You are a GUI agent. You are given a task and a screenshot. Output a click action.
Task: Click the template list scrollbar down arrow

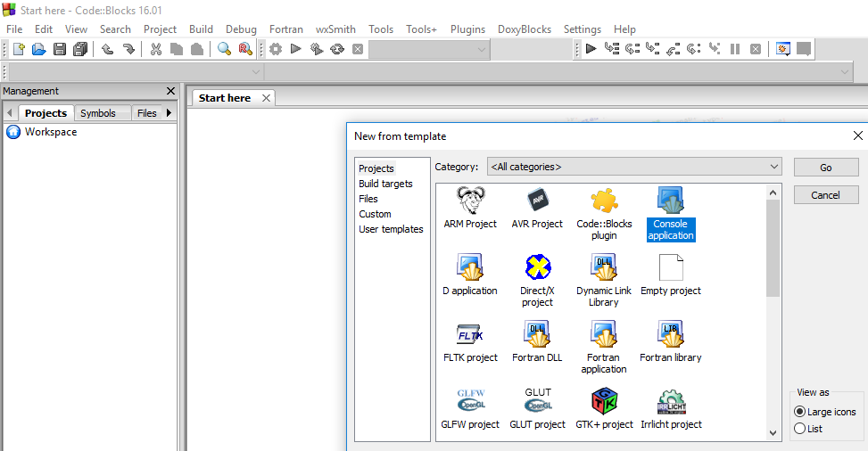pos(773,433)
